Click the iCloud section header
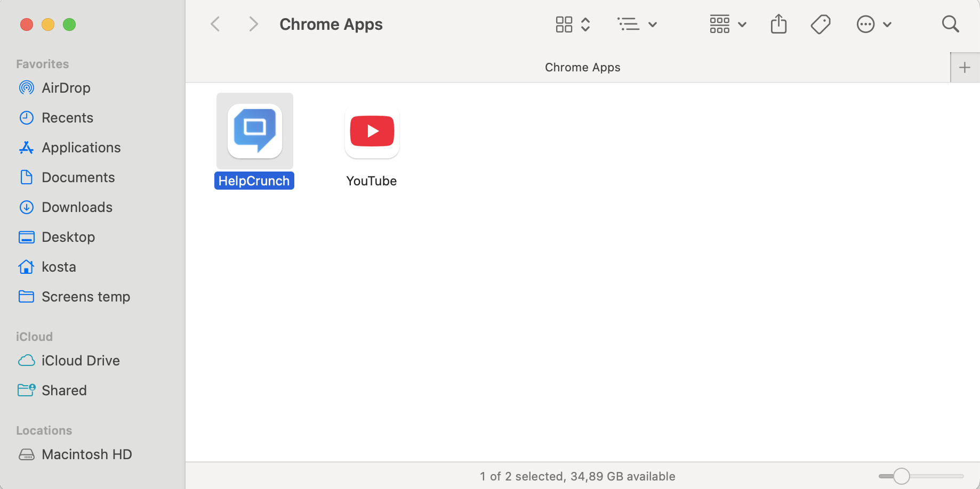980x489 pixels. pyautogui.click(x=34, y=337)
